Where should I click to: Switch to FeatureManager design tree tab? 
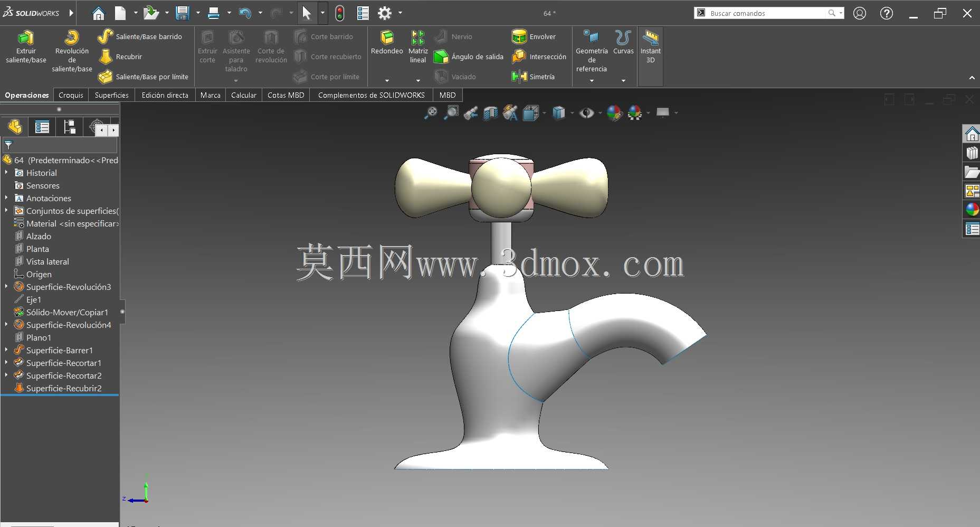15,127
